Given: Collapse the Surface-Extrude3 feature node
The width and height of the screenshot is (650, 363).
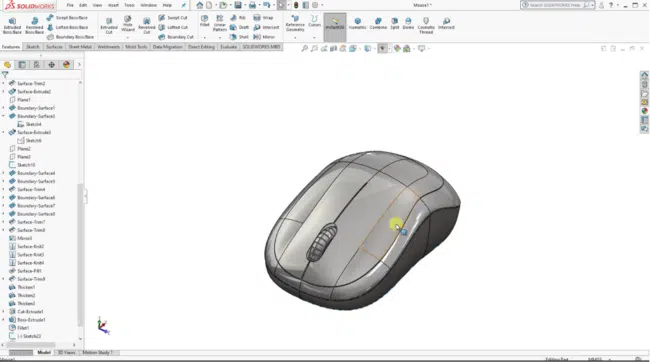Looking at the screenshot, I should pos(3,132).
